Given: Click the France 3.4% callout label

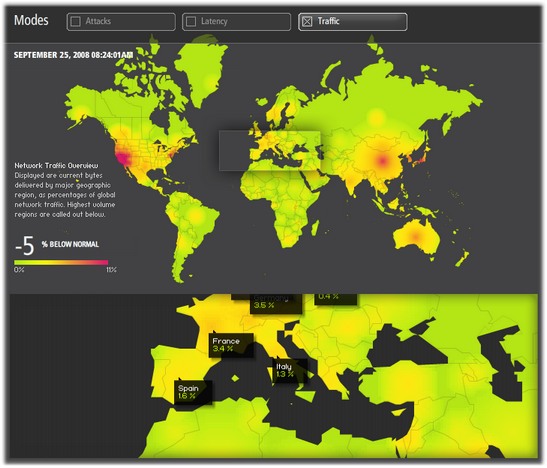Looking at the screenshot, I should click(231, 345).
